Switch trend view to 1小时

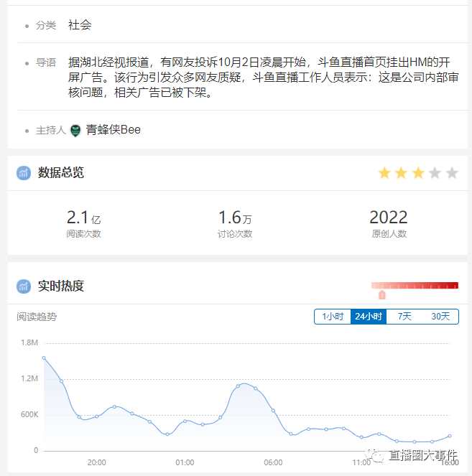coord(333,317)
